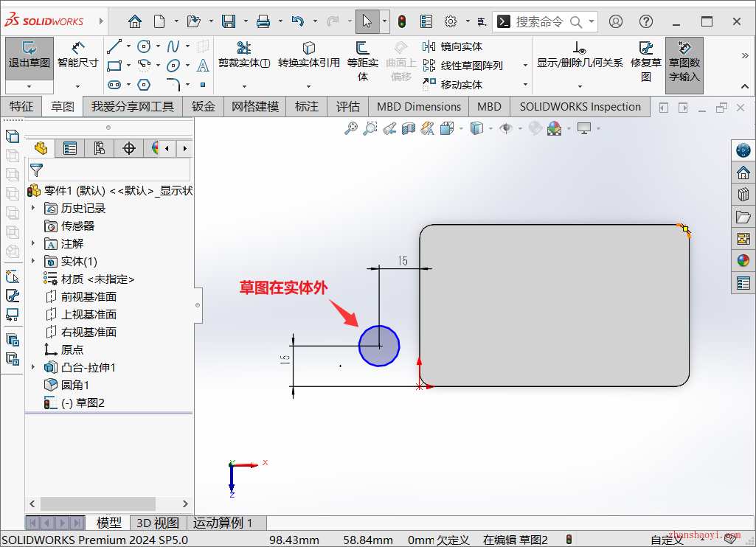
Task: Expand the 凸台-拉伸1 feature
Action: click(x=32, y=366)
